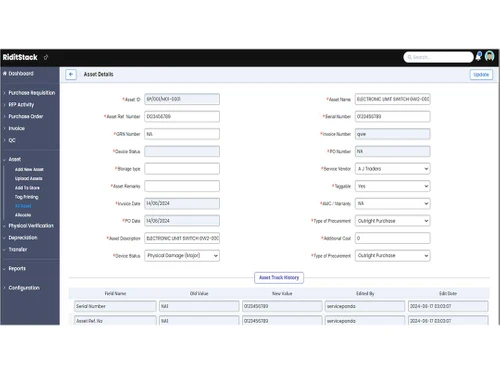500x375 pixels.
Task: Click the Invoice Number field
Action: coord(393,134)
